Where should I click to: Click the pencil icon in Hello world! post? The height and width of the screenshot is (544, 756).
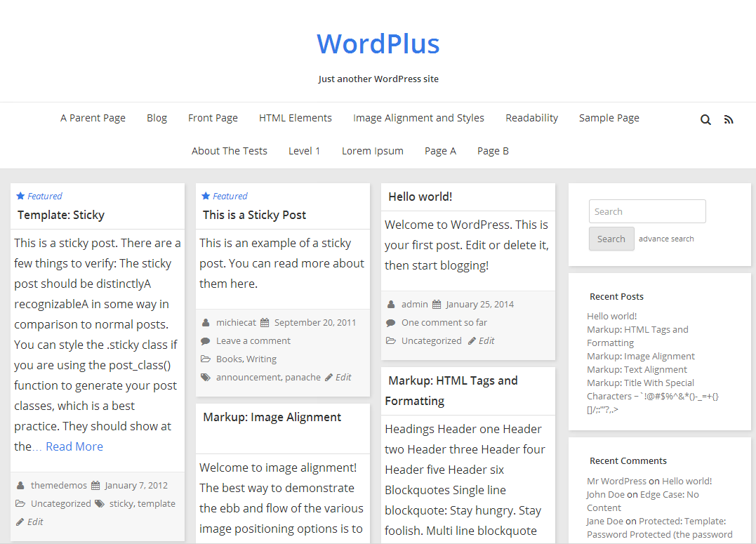[x=472, y=340]
